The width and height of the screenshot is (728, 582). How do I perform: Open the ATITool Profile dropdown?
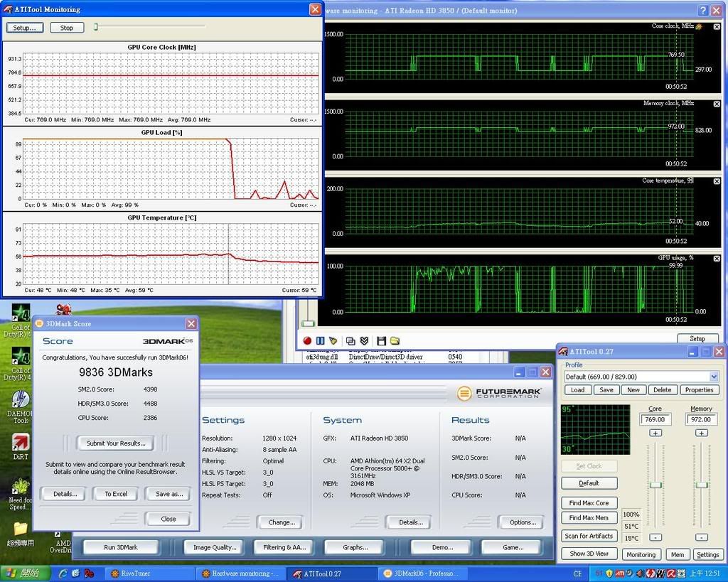[x=714, y=377]
